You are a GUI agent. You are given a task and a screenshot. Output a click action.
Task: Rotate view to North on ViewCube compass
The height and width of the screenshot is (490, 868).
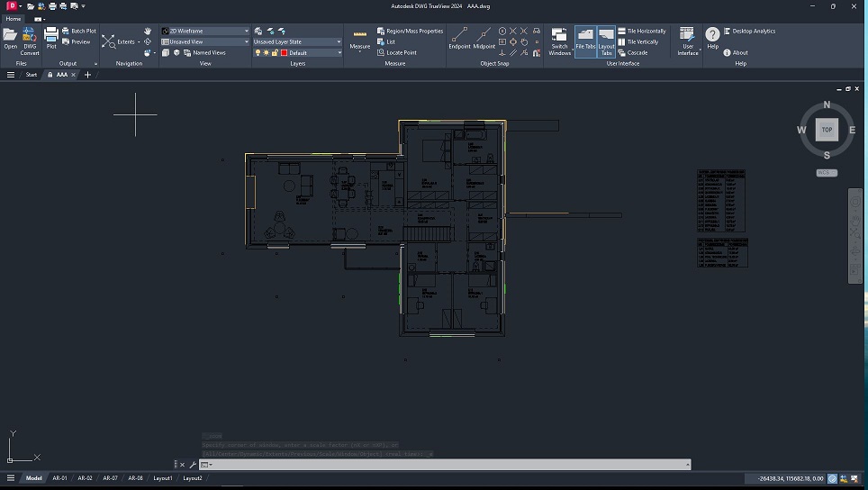[827, 104]
